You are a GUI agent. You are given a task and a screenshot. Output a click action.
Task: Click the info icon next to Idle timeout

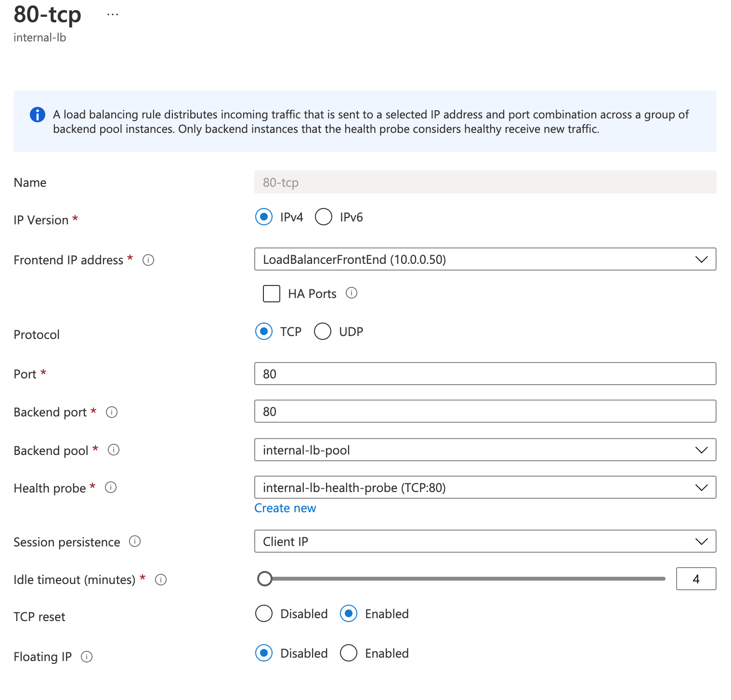[161, 580]
